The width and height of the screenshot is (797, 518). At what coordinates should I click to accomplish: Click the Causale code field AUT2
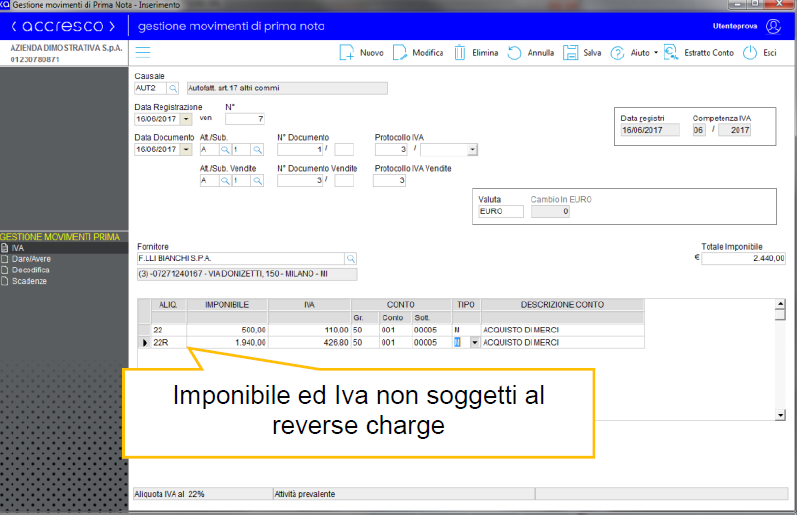[x=150, y=88]
